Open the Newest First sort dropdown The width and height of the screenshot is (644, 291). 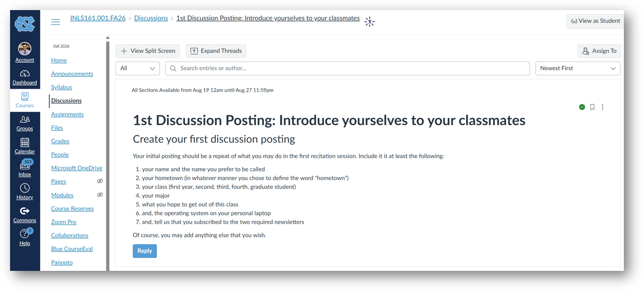coord(578,69)
